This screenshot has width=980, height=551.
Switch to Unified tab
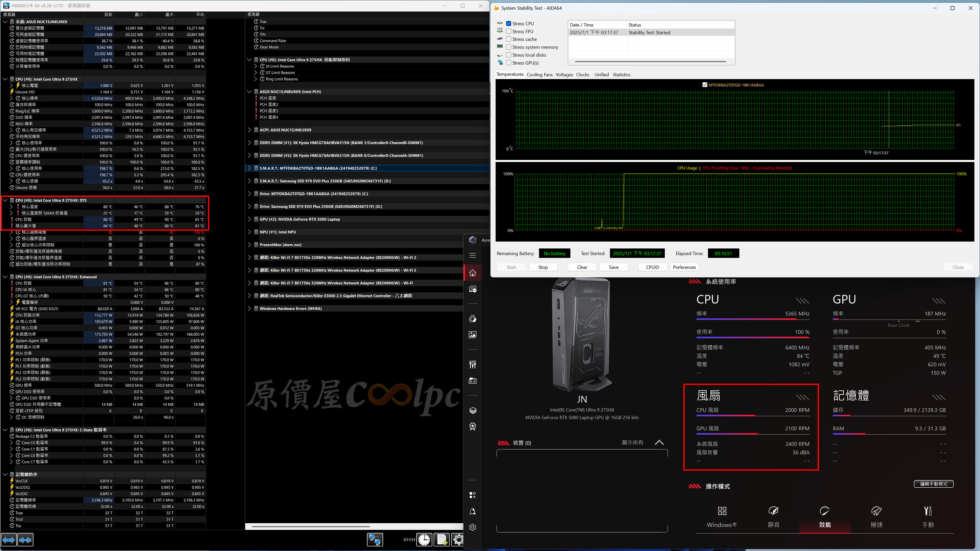[602, 75]
